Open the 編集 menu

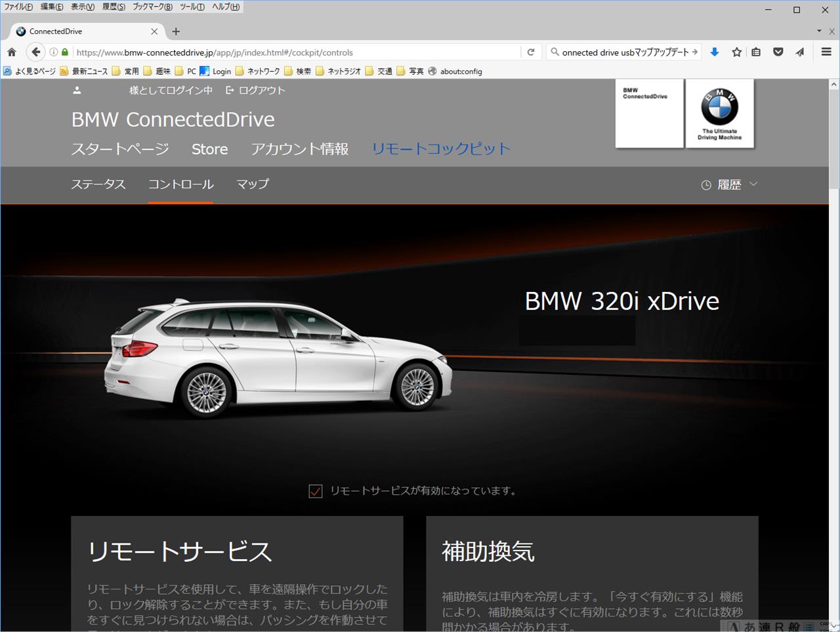pyautogui.click(x=52, y=7)
